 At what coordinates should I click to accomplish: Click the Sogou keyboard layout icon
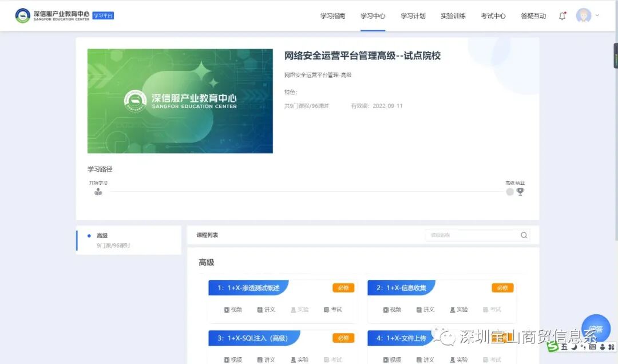(x=593, y=347)
